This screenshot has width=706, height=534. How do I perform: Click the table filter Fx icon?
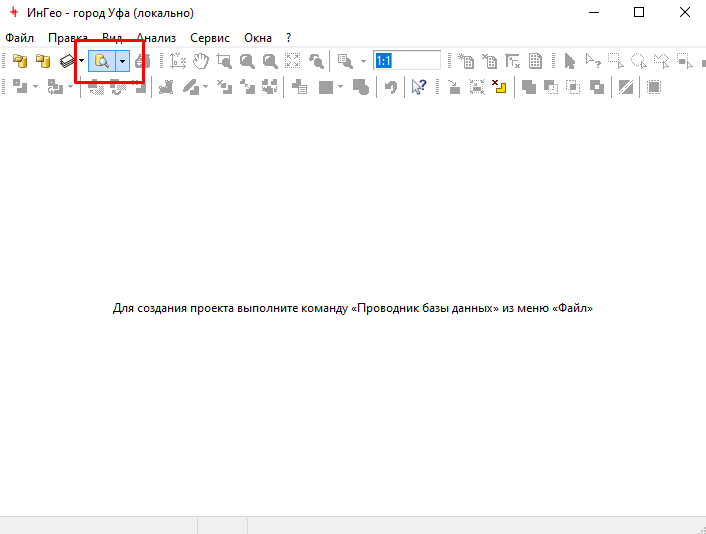512,61
